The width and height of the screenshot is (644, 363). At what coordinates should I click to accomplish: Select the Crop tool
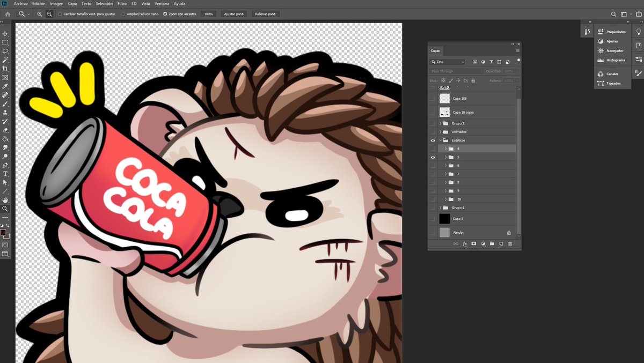coord(5,69)
